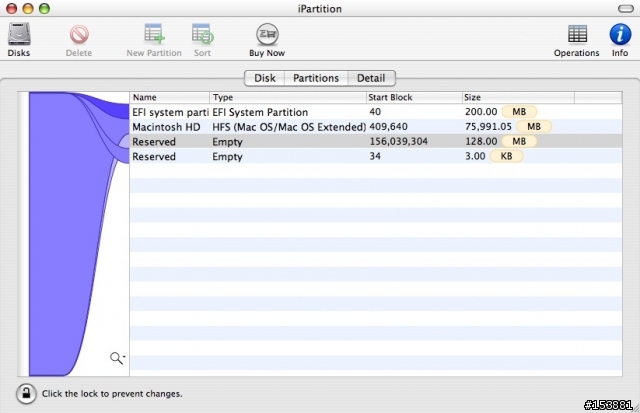
Task: Change MB unit for Macintosh HD size
Action: click(533, 127)
